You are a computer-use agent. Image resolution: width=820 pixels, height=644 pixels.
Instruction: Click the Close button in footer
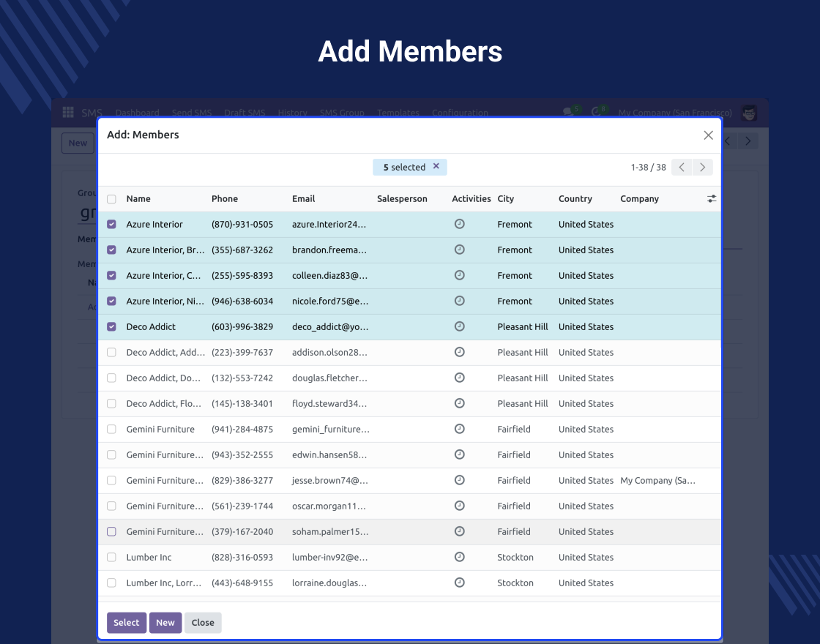(203, 623)
